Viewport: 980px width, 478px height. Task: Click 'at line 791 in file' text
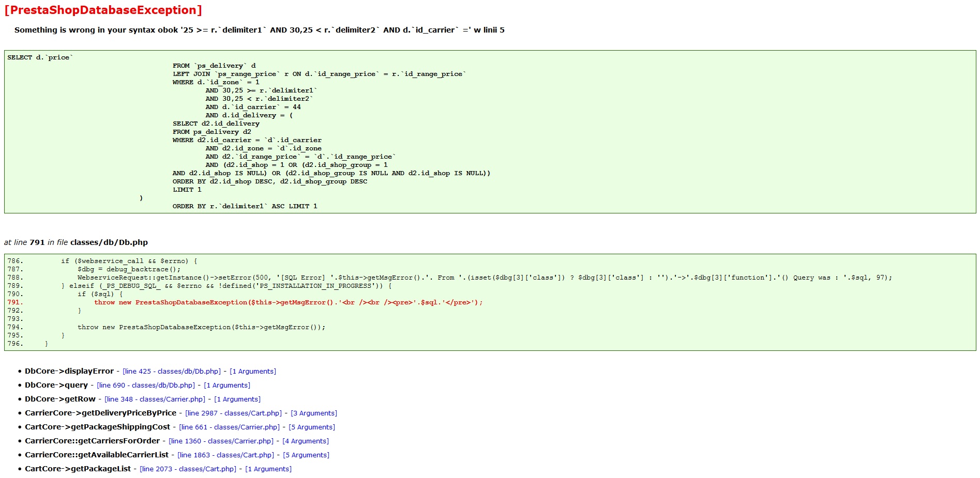coord(76,242)
